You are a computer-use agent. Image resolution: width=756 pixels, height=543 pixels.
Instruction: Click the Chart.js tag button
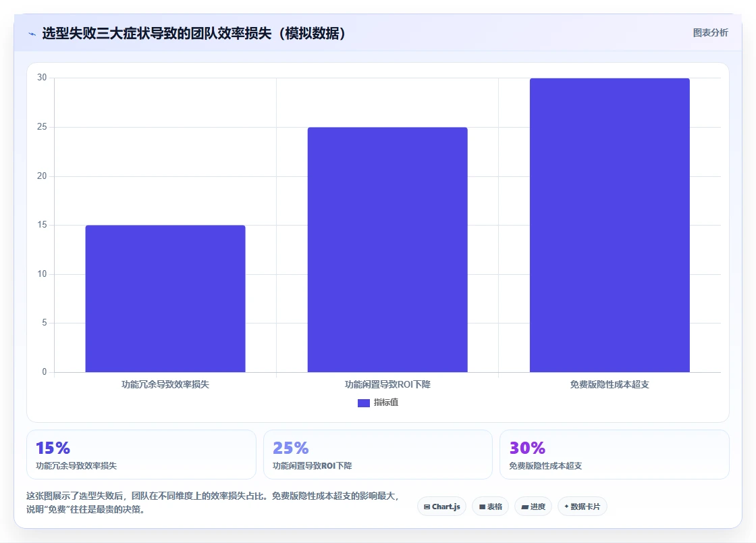pos(441,507)
